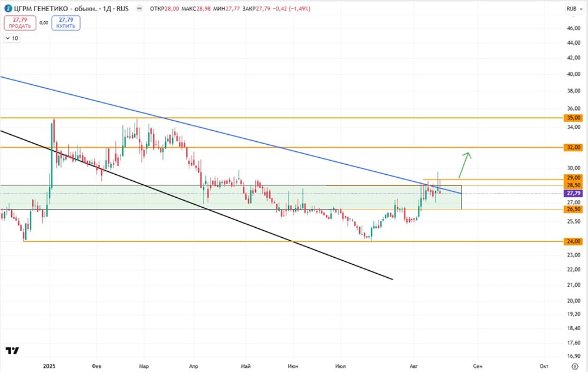Click the Июл label on time axis
This screenshot has width=588, height=372.
coord(340,366)
